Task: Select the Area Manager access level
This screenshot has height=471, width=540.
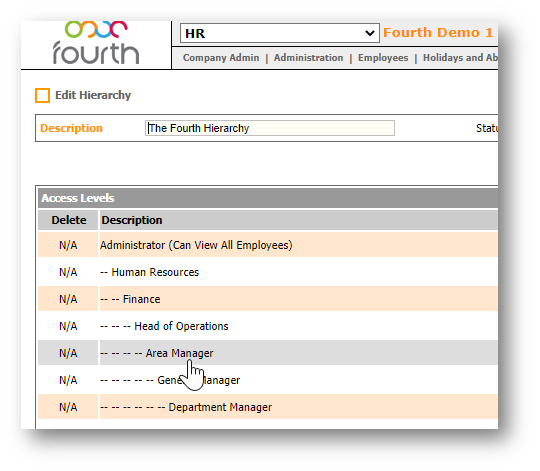Action: (x=157, y=353)
